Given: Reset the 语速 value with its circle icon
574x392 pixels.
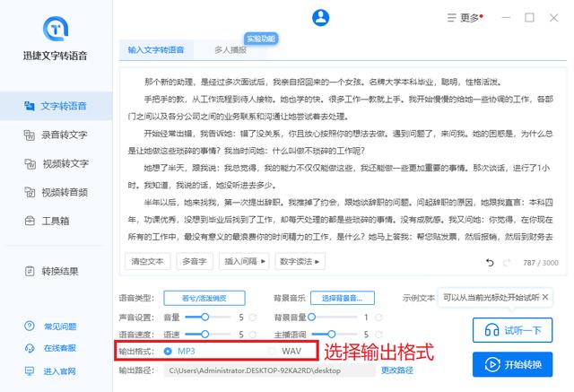Looking at the screenshot, I should [253, 335].
